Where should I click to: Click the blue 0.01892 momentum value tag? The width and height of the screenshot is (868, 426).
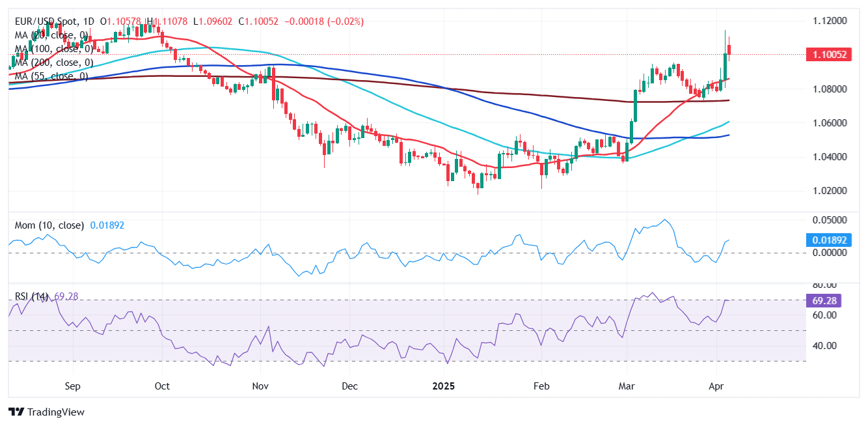[828, 240]
